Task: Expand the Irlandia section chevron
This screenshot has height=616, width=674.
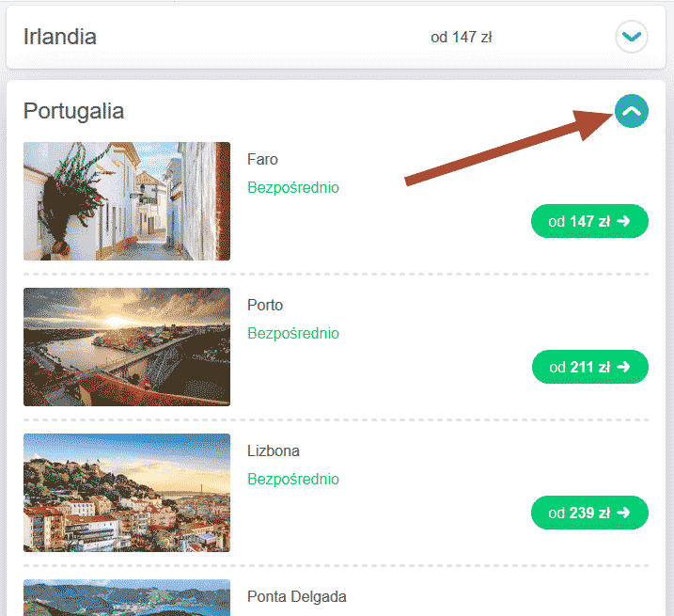Action: click(632, 38)
